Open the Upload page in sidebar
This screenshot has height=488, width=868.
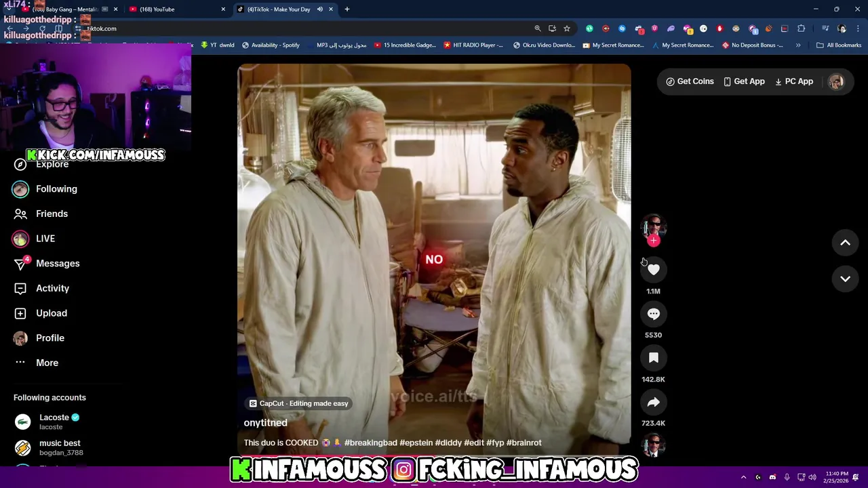(42, 313)
